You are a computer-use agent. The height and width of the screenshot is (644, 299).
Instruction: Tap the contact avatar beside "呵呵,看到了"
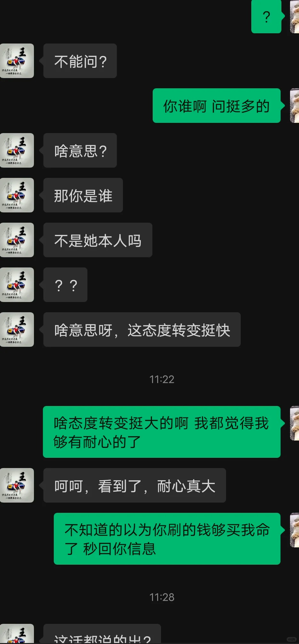pos(17,485)
